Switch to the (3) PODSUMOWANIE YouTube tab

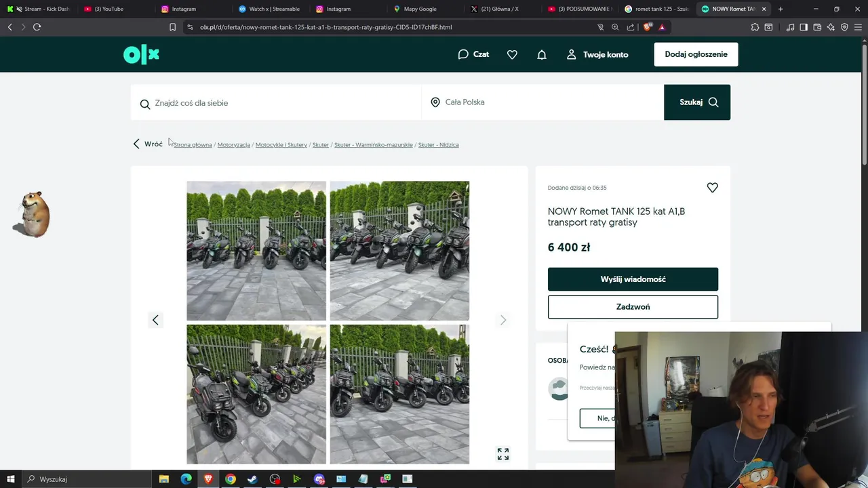pos(580,9)
